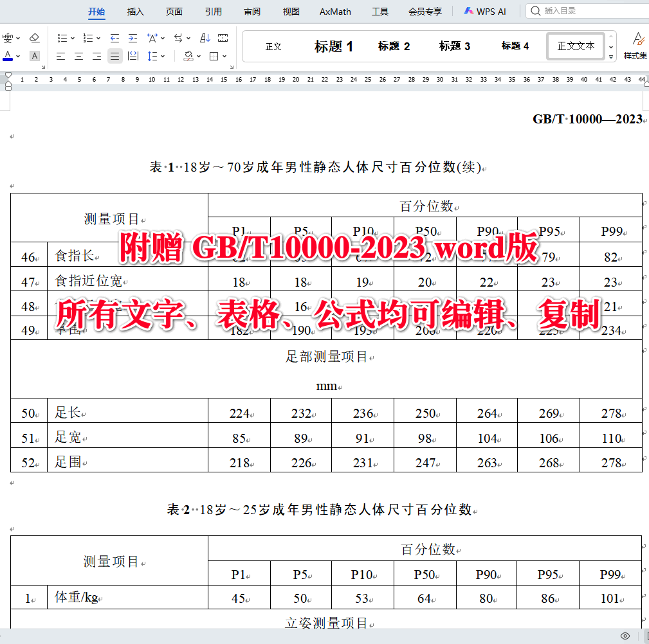This screenshot has width=649, height=644.
Task: Toggle justify alignment
Action: (114, 57)
